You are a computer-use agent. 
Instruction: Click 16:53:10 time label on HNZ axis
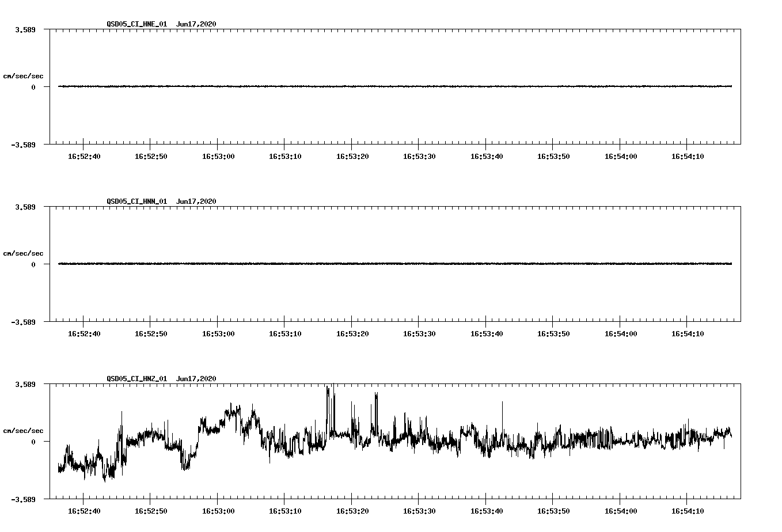tap(285, 511)
